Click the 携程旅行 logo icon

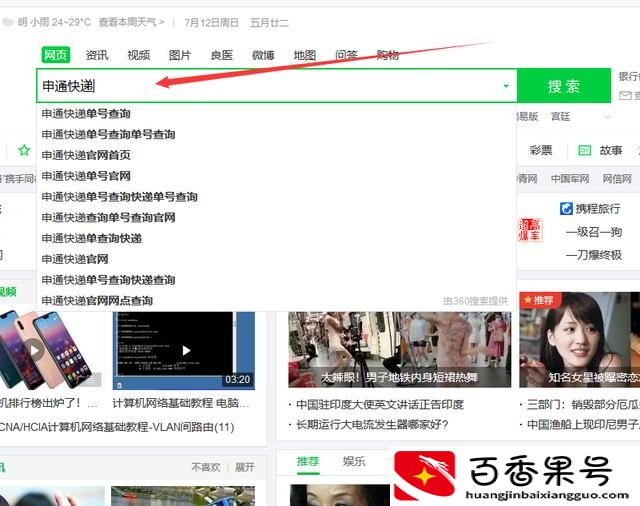(x=566, y=209)
